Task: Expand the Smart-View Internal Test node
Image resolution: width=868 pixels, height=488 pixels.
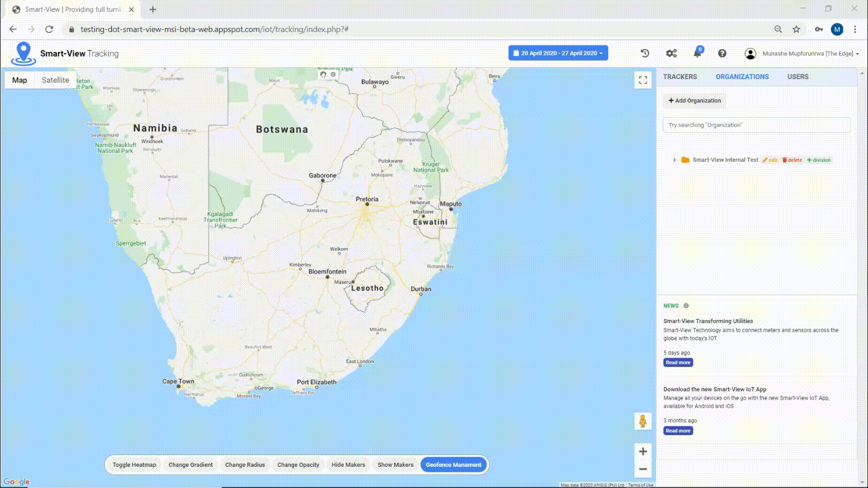Action: click(x=675, y=160)
